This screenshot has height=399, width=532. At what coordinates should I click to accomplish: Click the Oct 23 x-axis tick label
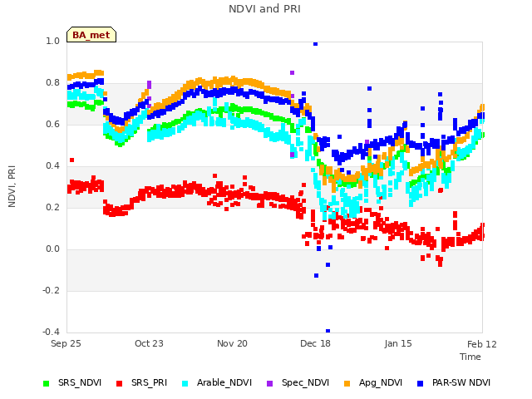click(149, 343)
